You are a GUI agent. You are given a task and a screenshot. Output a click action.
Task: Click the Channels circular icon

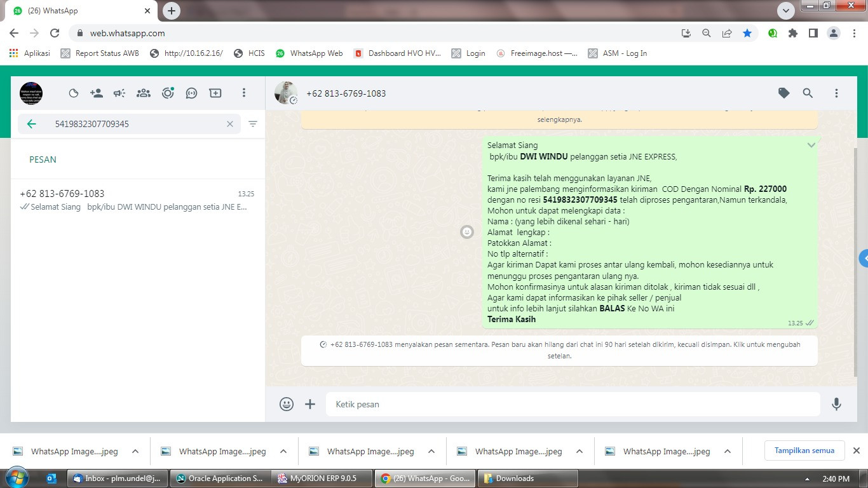(x=168, y=93)
